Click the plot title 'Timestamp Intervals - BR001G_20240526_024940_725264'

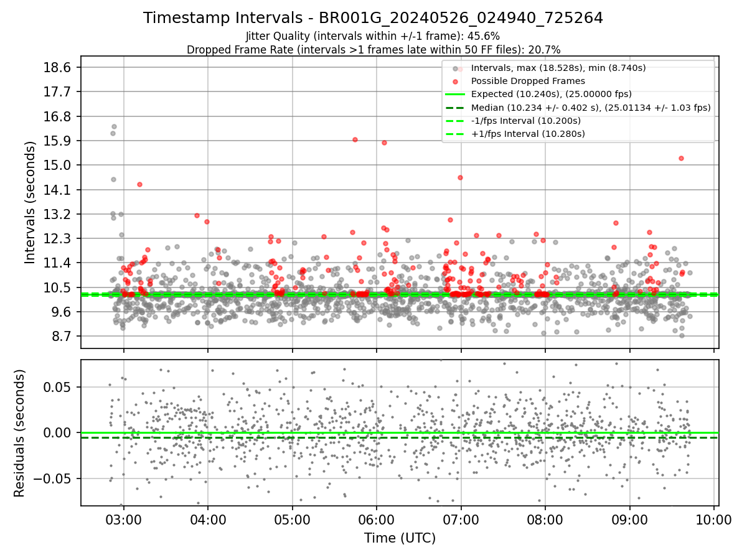click(373, 18)
